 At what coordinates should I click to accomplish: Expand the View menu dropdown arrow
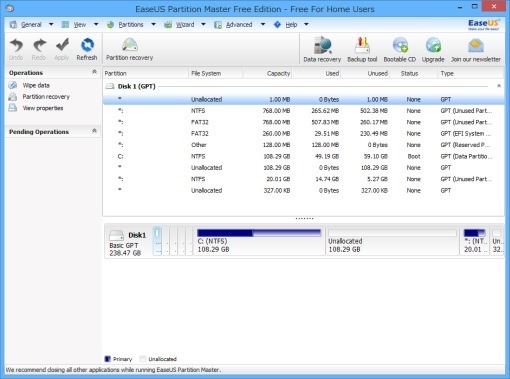[x=96, y=24]
